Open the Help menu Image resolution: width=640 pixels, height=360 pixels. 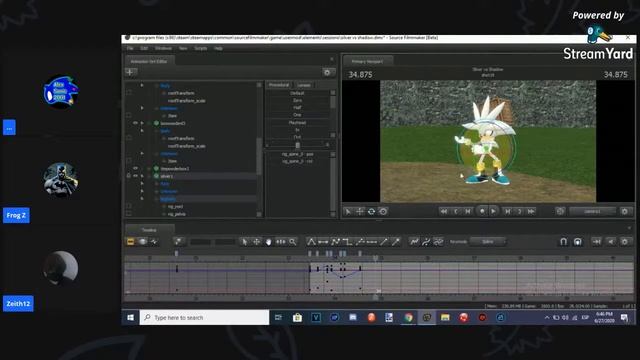[218, 48]
